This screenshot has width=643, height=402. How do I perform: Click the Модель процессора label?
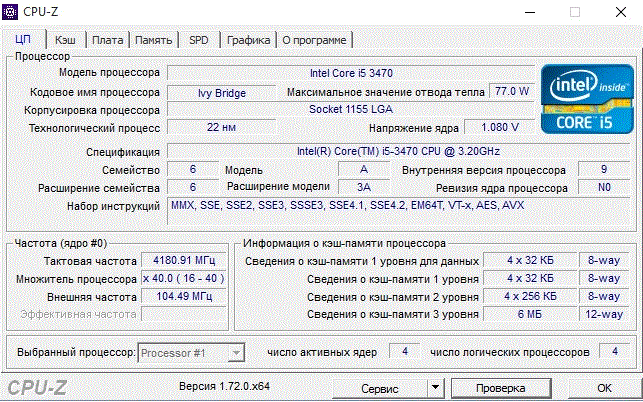(x=109, y=73)
